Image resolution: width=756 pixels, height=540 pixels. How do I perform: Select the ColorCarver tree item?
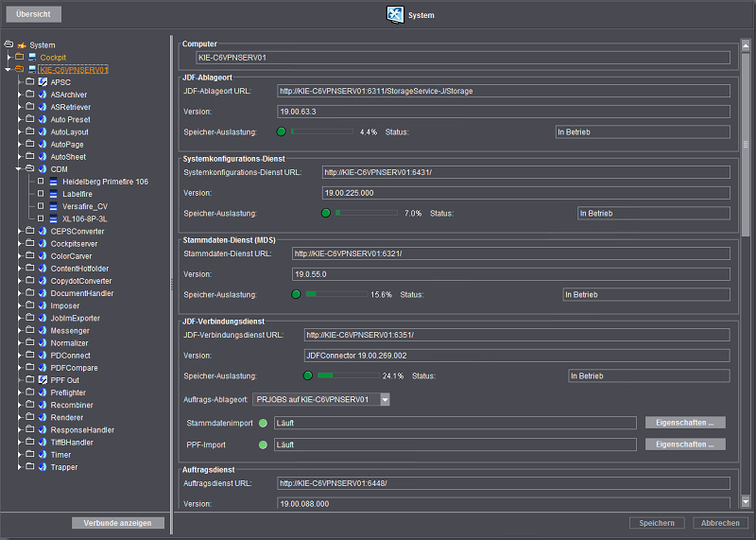[71, 256]
